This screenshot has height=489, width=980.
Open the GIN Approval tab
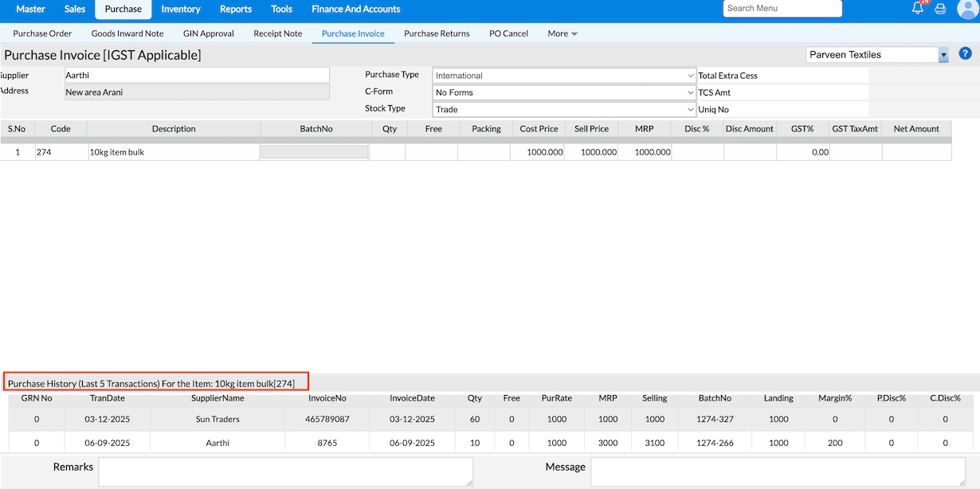pyautogui.click(x=209, y=33)
